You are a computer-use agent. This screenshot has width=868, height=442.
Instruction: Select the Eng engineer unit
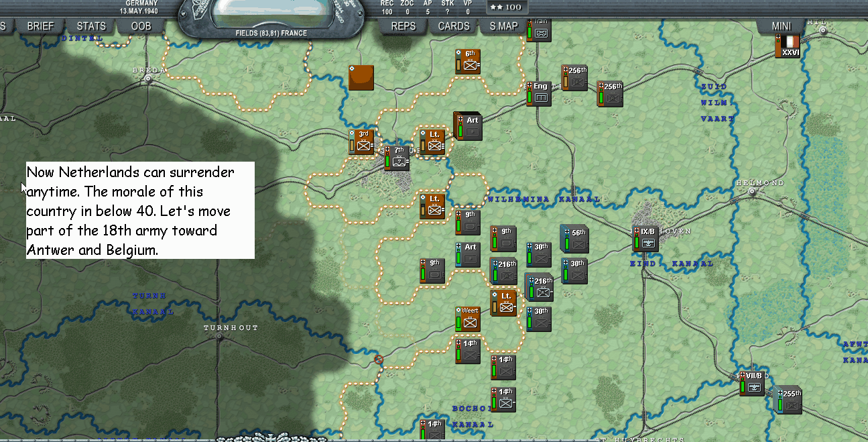click(539, 95)
